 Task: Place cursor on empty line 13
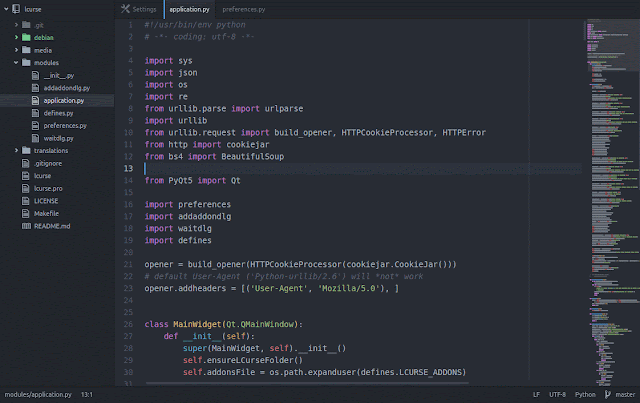tap(362, 168)
